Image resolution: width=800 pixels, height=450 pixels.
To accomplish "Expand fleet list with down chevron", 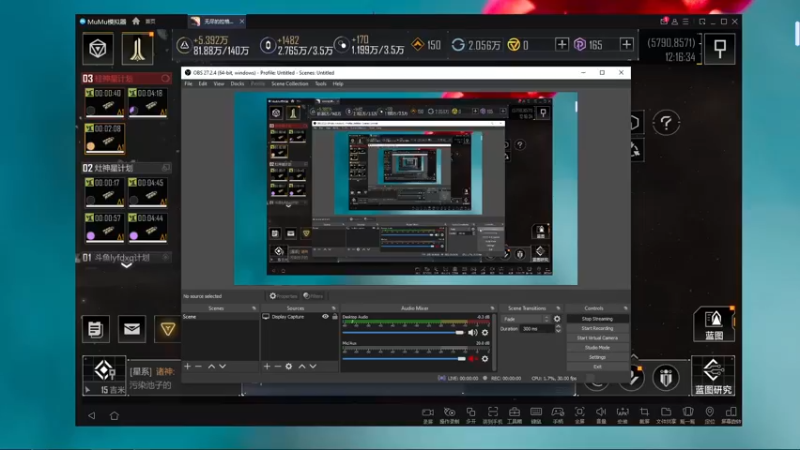I will click(127, 265).
